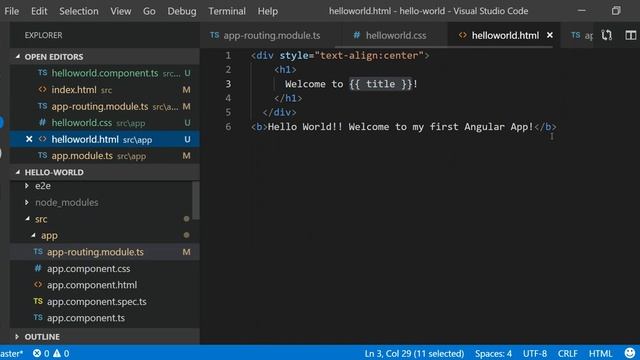Close helloworld.html from Open Editors
The width and height of the screenshot is (640, 360).
[29, 139]
